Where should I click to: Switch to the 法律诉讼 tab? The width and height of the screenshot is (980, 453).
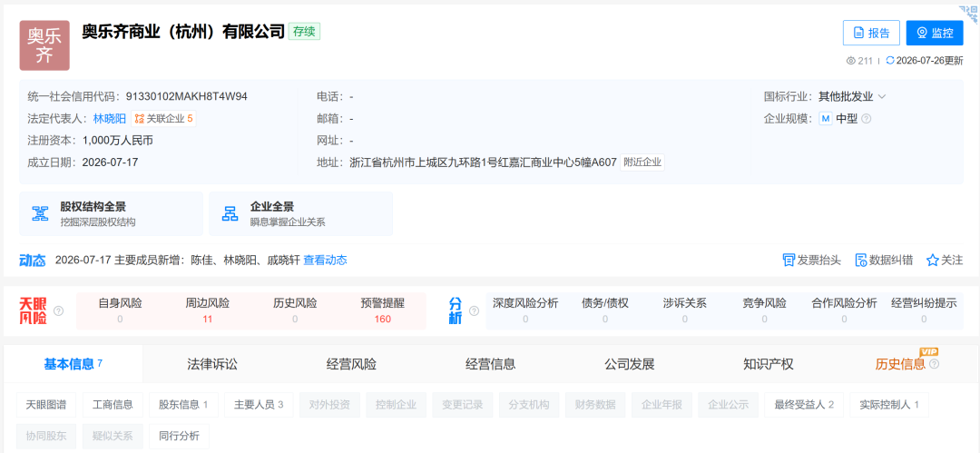(x=212, y=364)
